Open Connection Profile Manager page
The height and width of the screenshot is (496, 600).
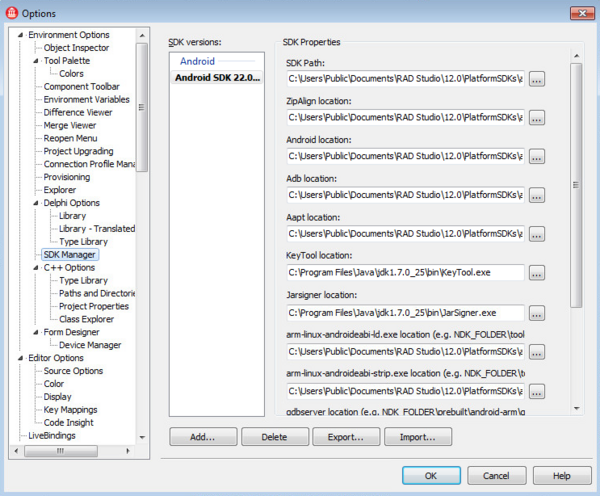click(89, 164)
